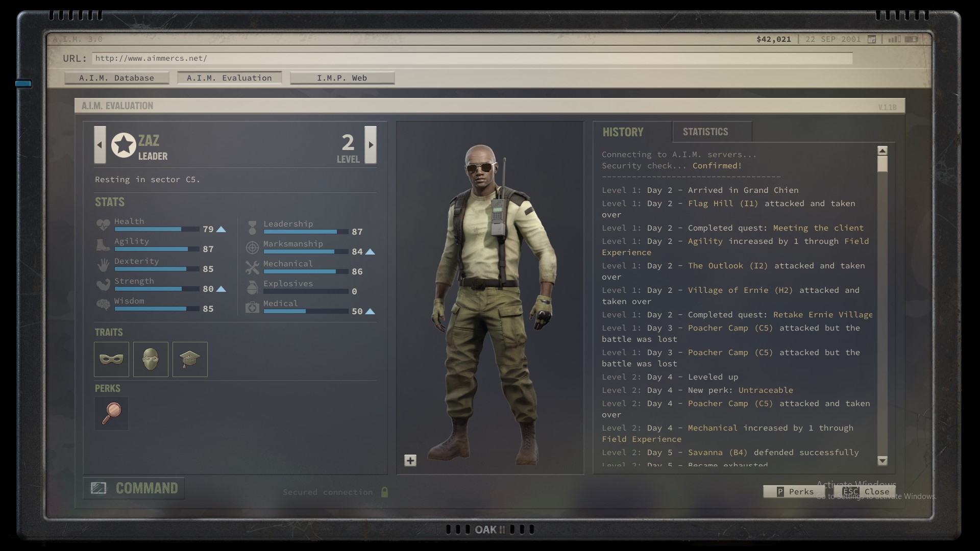Click the Marksmanship crosshair icon
The image size is (980, 551).
[252, 247]
